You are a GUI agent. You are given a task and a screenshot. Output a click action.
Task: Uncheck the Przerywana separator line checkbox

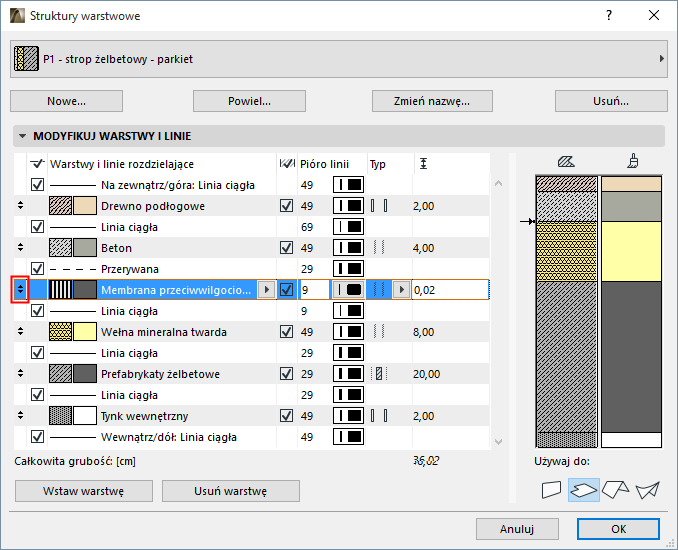[38, 269]
